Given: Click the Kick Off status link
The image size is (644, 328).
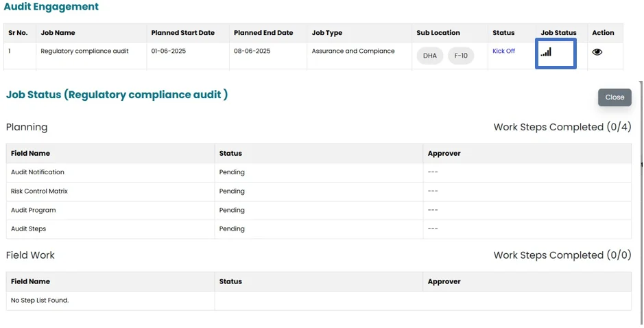Looking at the screenshot, I should point(503,51).
